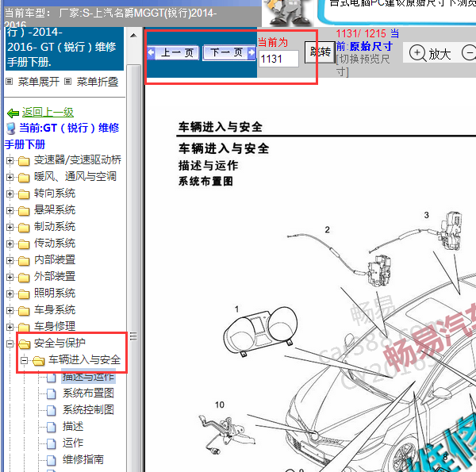Screen dimensions: 476x472
Task: Open the 系统布置图 document icon
Action: [x=52, y=393]
